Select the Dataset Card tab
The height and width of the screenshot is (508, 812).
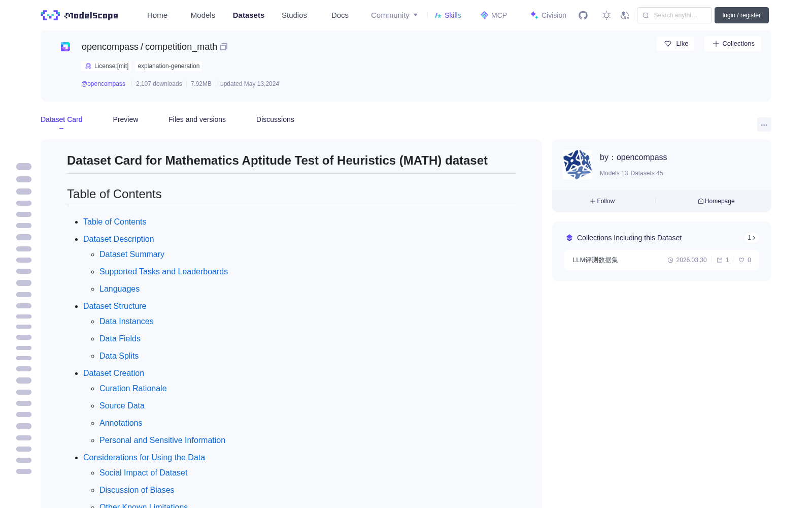(x=61, y=119)
